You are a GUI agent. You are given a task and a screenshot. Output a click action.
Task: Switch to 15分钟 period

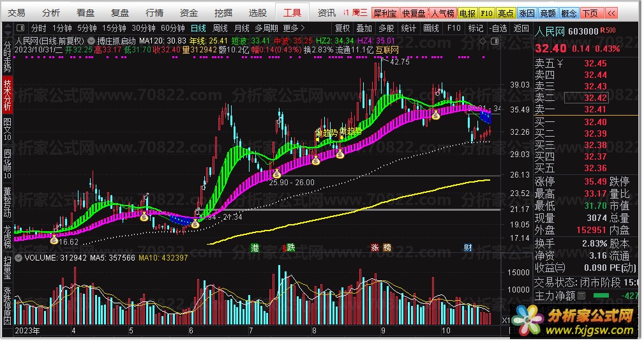114,28
